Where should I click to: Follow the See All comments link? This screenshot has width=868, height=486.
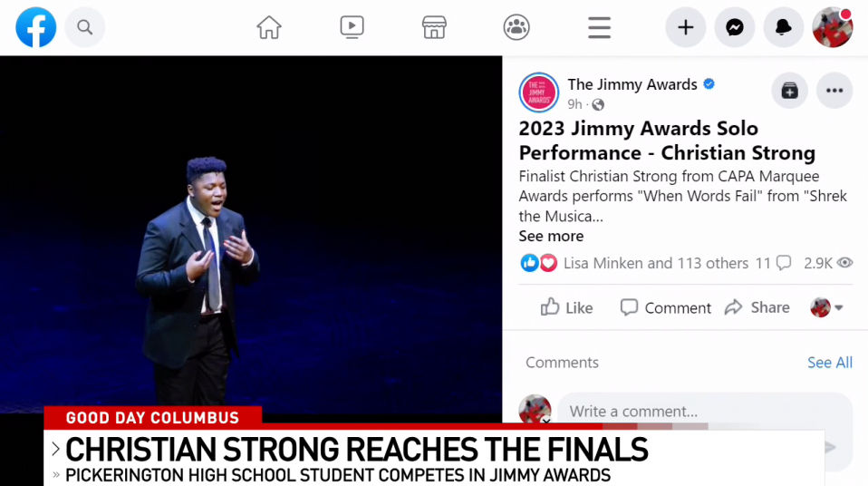[x=830, y=363]
